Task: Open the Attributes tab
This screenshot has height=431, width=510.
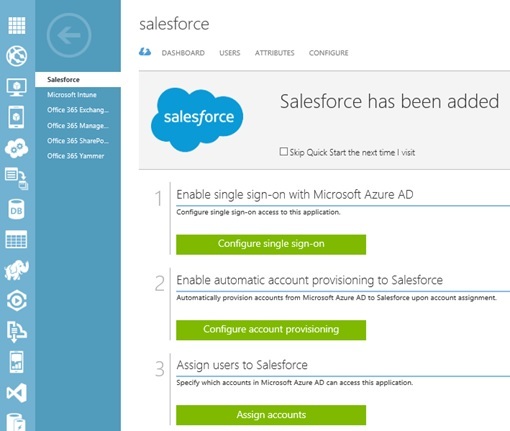Action: (275, 53)
